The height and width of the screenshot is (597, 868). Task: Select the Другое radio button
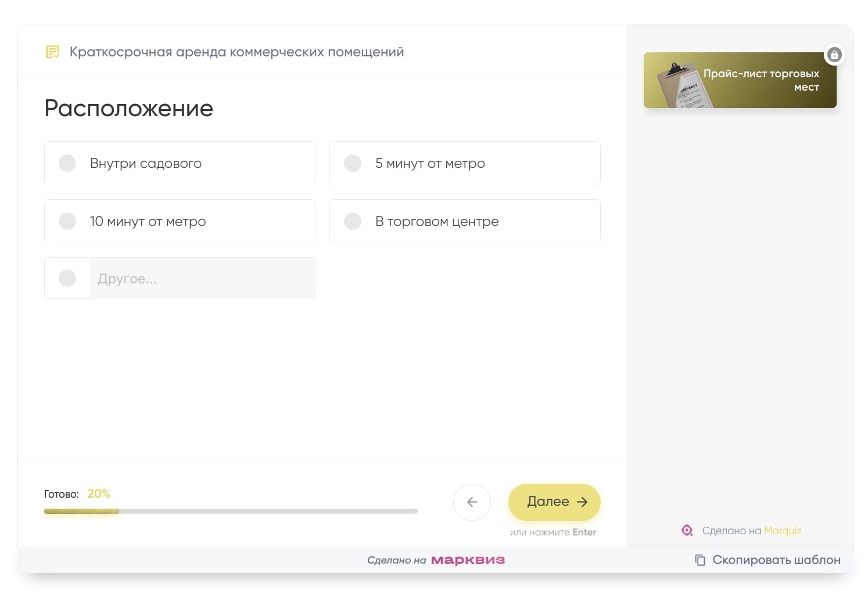click(67, 278)
